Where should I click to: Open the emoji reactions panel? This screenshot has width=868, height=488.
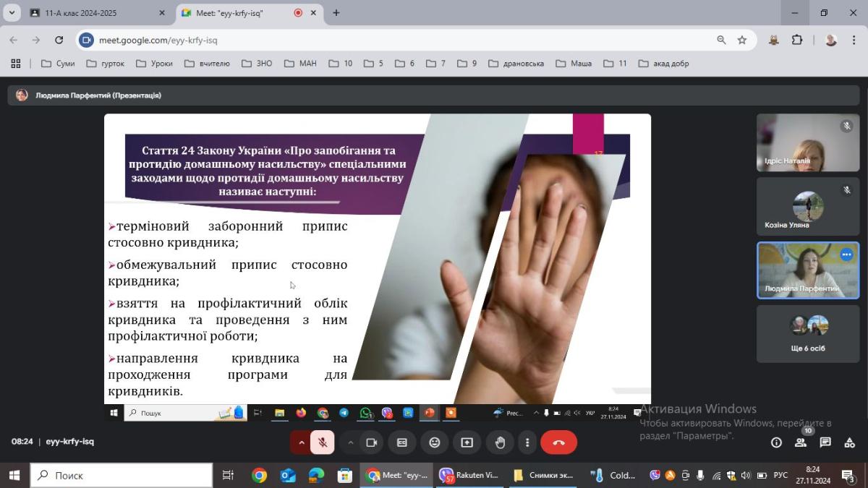click(x=435, y=442)
